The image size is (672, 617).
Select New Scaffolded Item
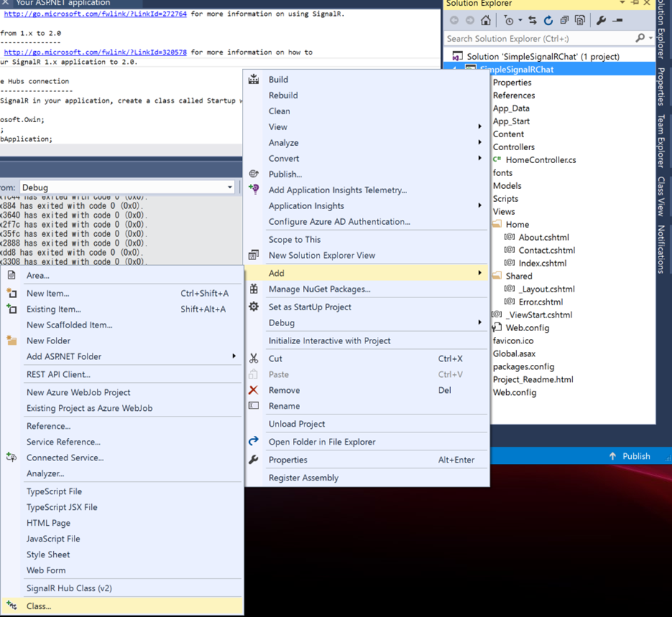pyautogui.click(x=122, y=325)
